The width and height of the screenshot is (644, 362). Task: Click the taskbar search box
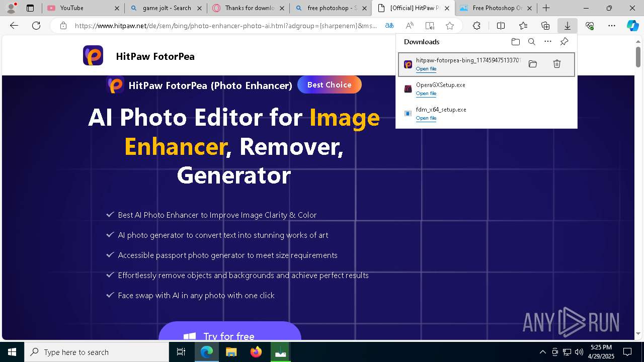pyautogui.click(x=97, y=352)
